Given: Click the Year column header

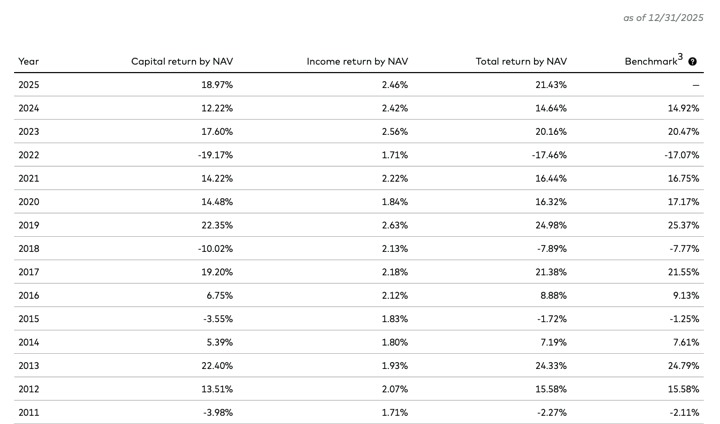Looking at the screenshot, I should [x=28, y=62].
